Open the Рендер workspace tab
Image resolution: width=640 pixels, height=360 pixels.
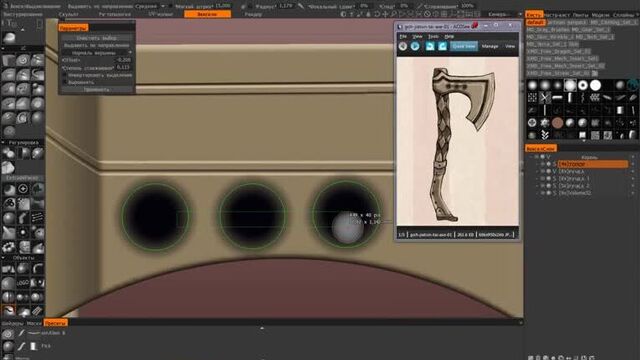pos(253,14)
